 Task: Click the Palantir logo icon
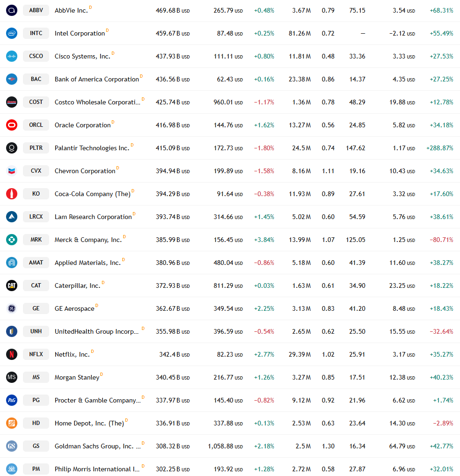[12, 148]
